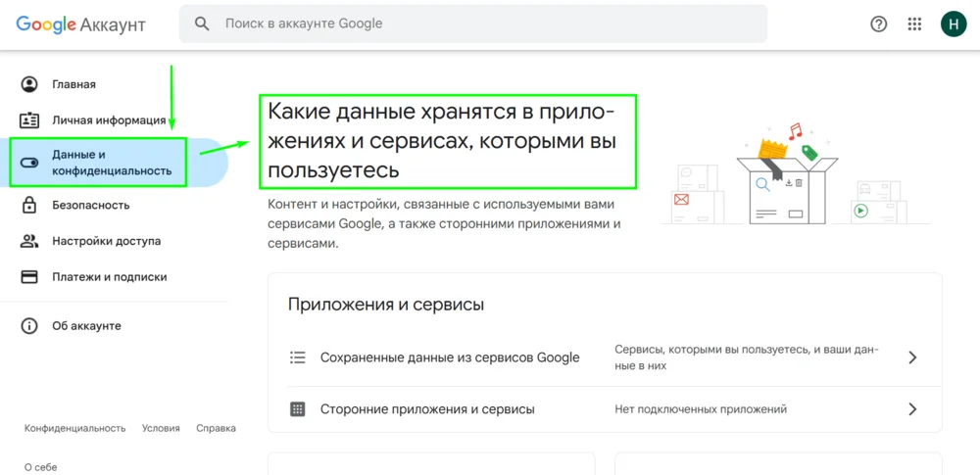Open the Сохраненные данные из сервисов Google row

tap(450, 357)
